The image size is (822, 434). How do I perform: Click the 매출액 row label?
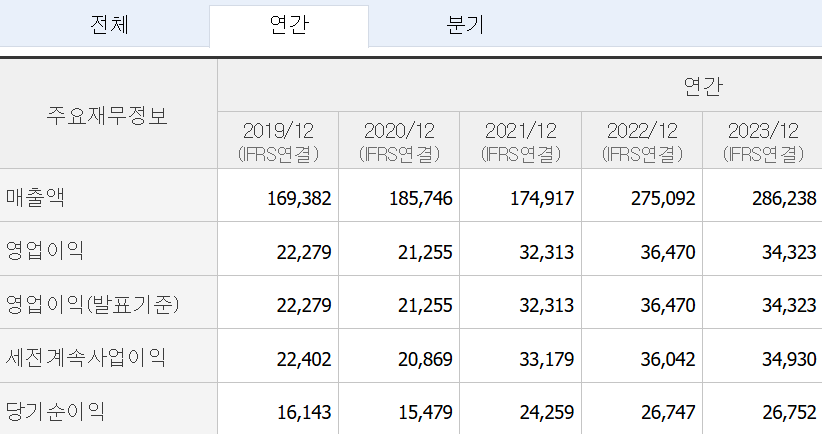click(35, 198)
